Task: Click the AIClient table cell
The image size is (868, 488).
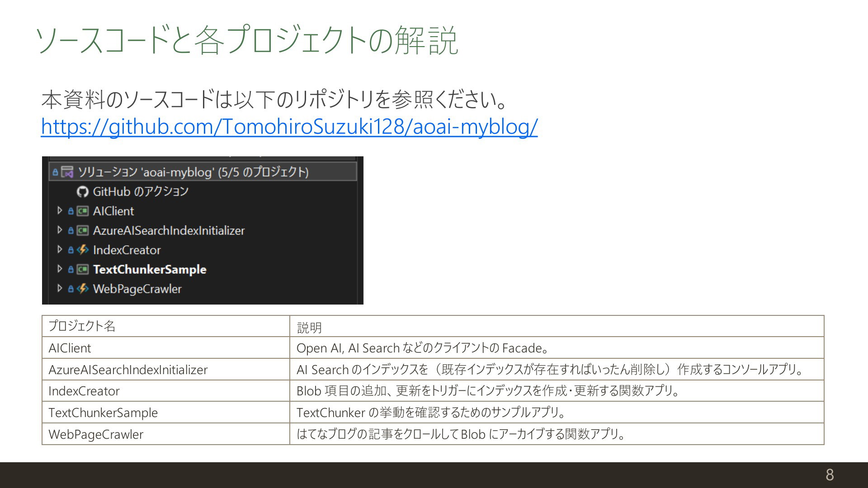Action: pyautogui.click(x=166, y=347)
